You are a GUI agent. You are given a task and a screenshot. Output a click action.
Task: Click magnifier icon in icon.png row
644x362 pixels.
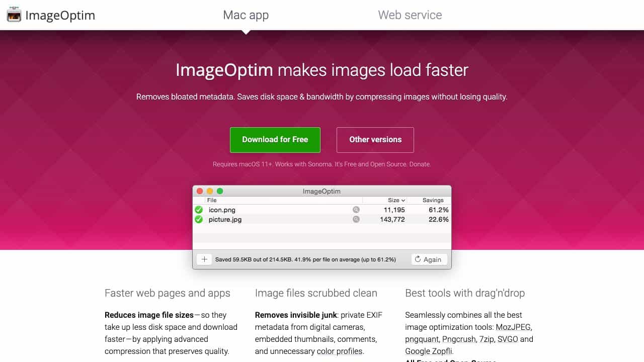pyautogui.click(x=356, y=210)
